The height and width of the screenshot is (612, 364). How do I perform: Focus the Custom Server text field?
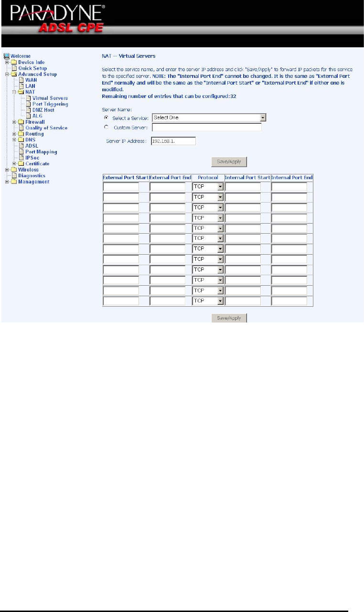207,128
